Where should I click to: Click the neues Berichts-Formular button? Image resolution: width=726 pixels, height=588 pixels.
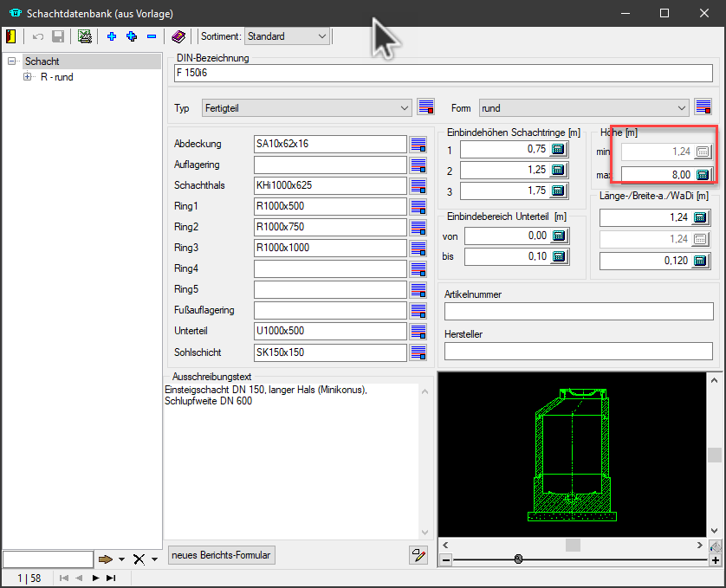pyautogui.click(x=222, y=555)
